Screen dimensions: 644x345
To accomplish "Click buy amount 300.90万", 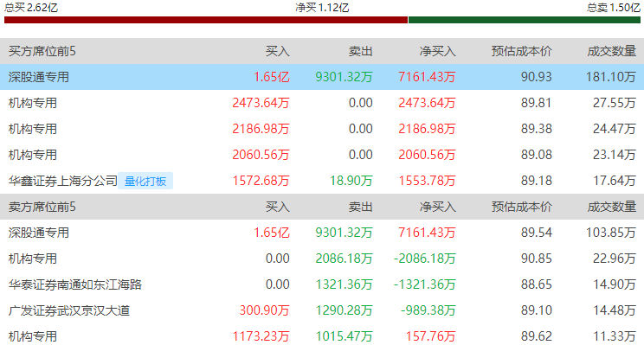I will click(265, 310).
